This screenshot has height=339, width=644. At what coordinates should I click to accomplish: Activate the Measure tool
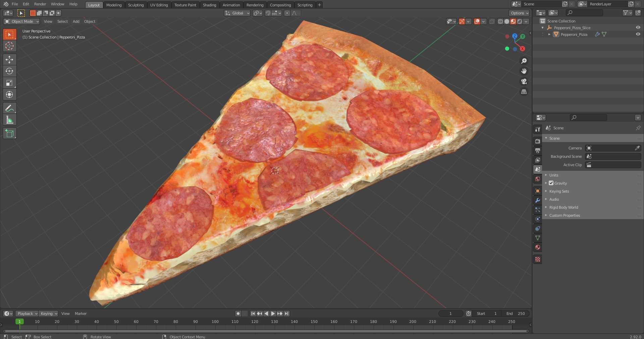pos(9,120)
